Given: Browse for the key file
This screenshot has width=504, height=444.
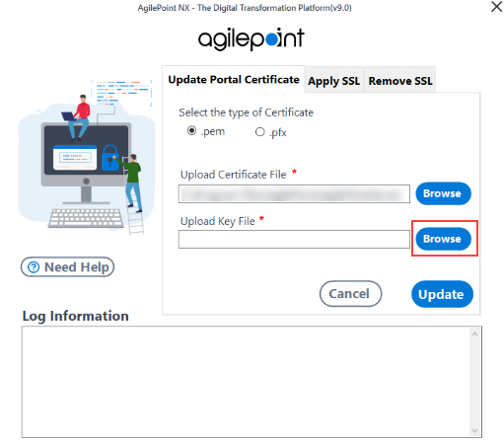Looking at the screenshot, I should (x=443, y=239).
